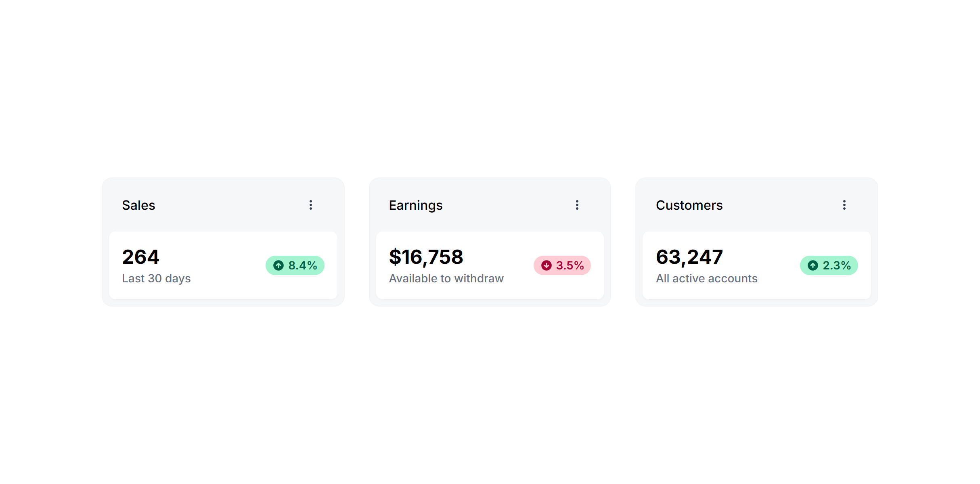Image resolution: width=980 pixels, height=484 pixels.
Task: Select the 63,247 customers count
Action: point(689,257)
